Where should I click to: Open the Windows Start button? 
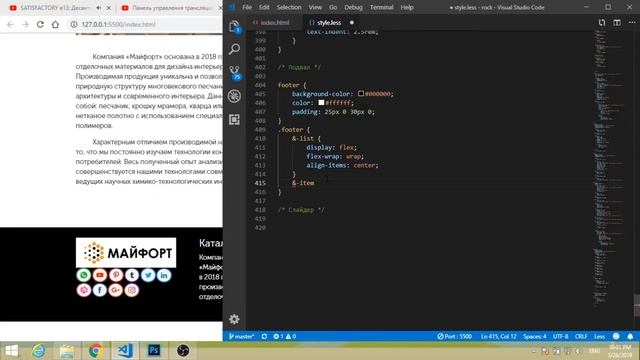point(11,351)
